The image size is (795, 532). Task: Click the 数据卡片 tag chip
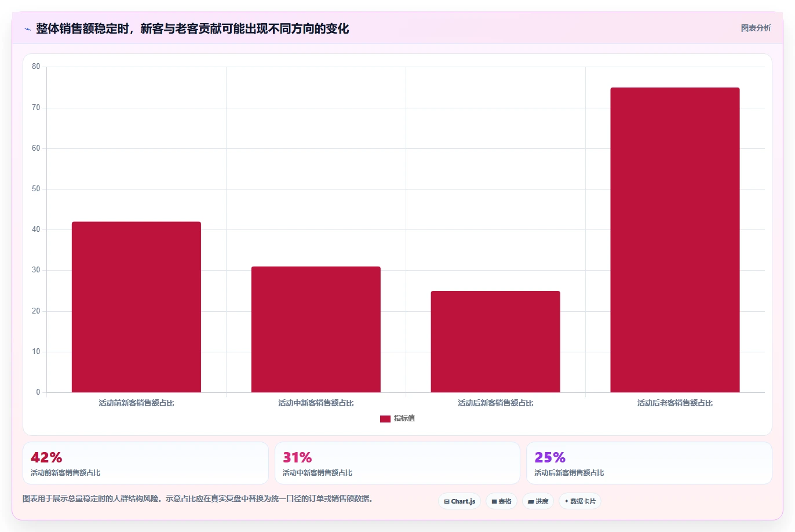pos(580,501)
